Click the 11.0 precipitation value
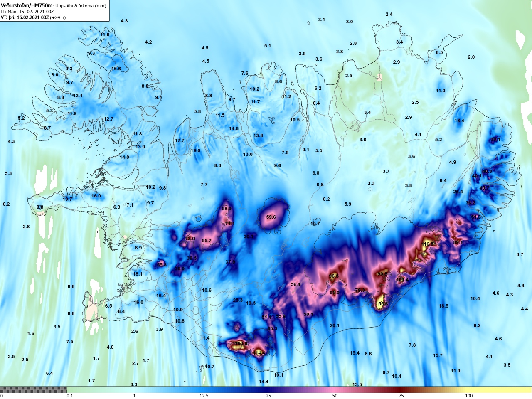532x399 pixels. [441, 91]
